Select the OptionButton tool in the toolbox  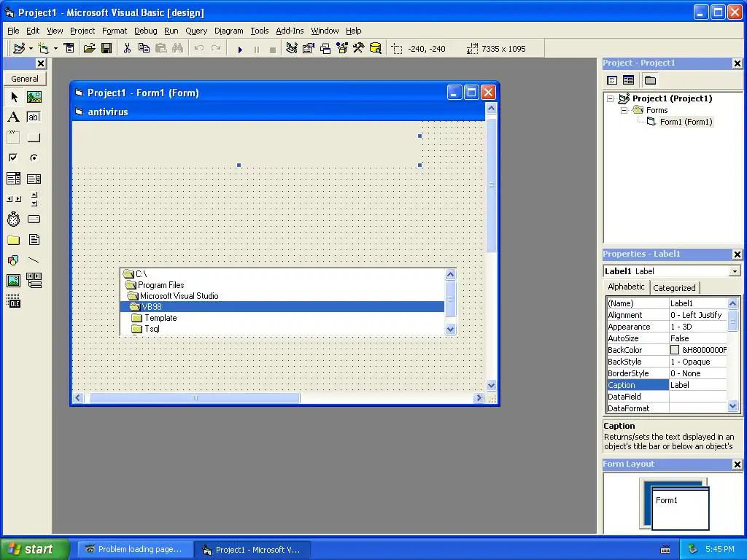pyautogui.click(x=34, y=157)
